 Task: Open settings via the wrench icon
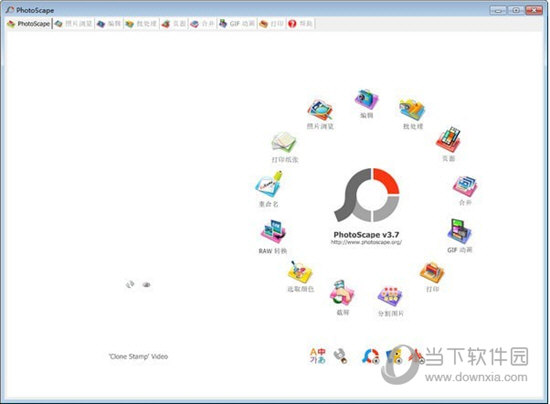pos(341,356)
